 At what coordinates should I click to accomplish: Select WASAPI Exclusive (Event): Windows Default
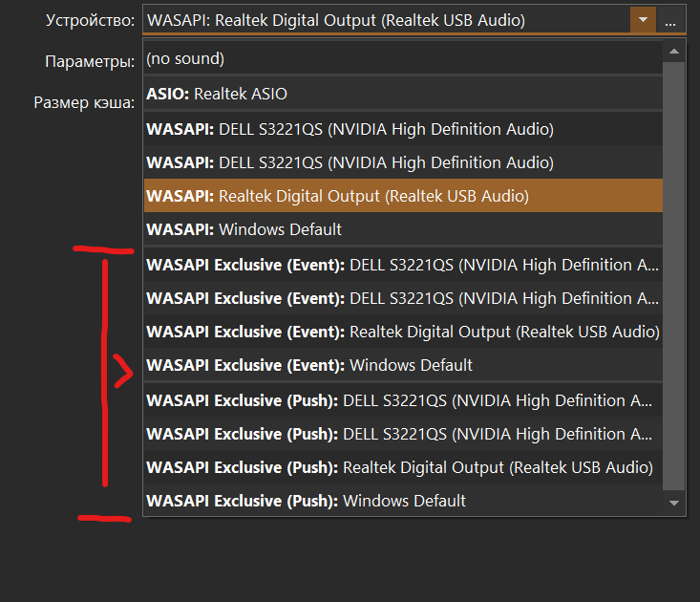[x=403, y=365]
